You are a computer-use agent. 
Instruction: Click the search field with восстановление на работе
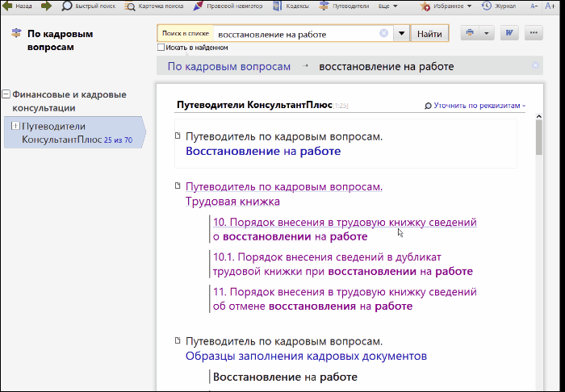pos(295,34)
